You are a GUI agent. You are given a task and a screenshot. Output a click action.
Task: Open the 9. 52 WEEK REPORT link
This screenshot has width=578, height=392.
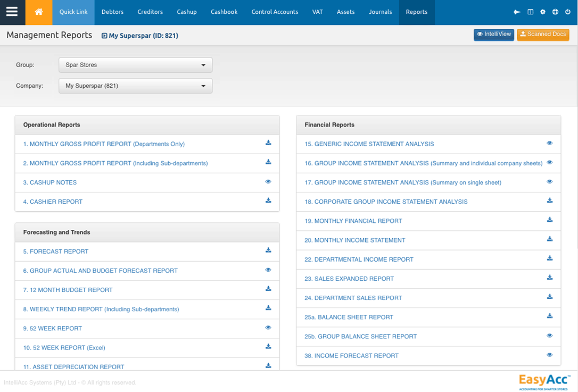(x=52, y=328)
